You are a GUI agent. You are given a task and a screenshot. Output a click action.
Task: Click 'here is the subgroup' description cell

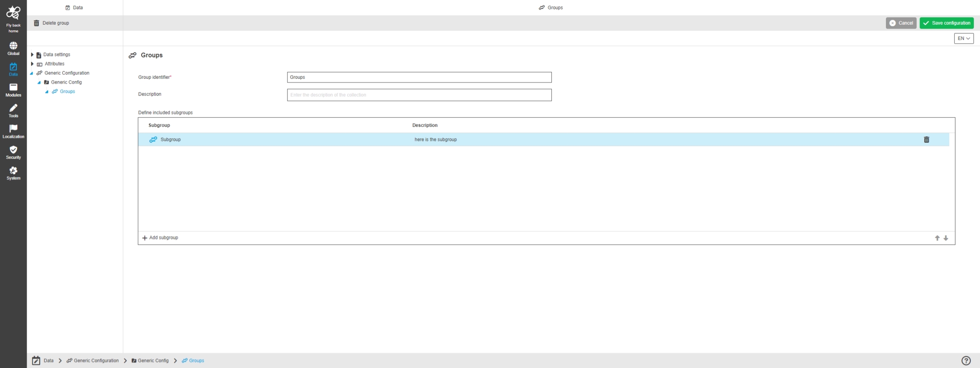click(x=436, y=139)
